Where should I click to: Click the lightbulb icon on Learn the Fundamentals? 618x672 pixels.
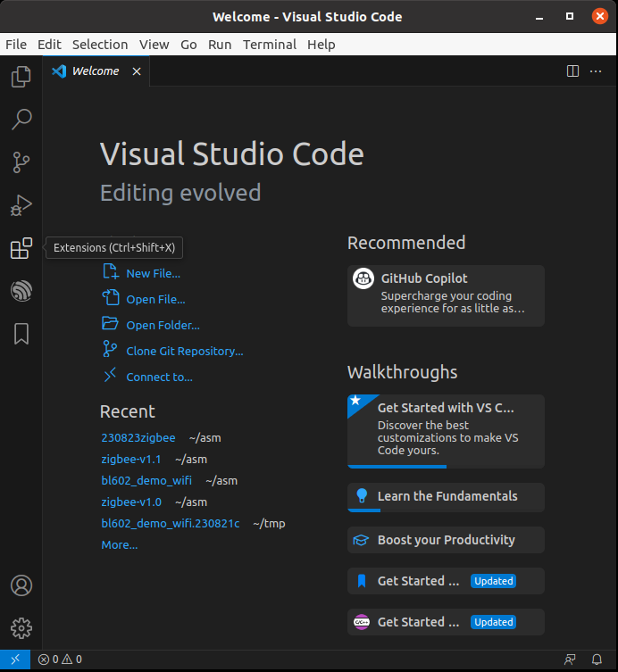click(x=362, y=496)
